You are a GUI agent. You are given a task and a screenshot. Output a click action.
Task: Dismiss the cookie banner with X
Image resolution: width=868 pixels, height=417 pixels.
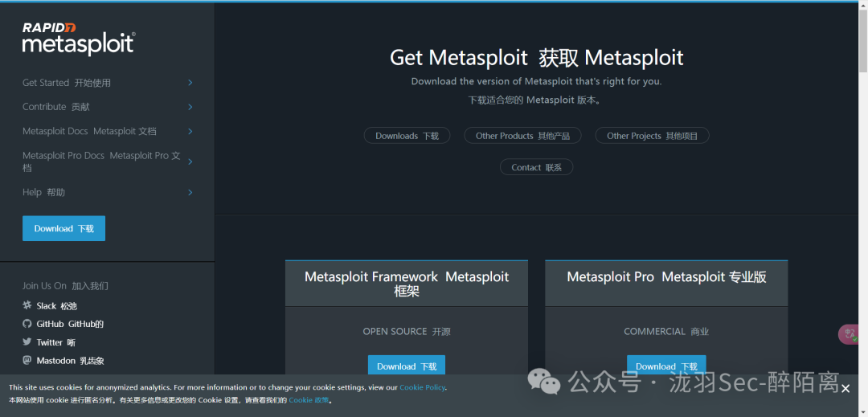(845, 390)
